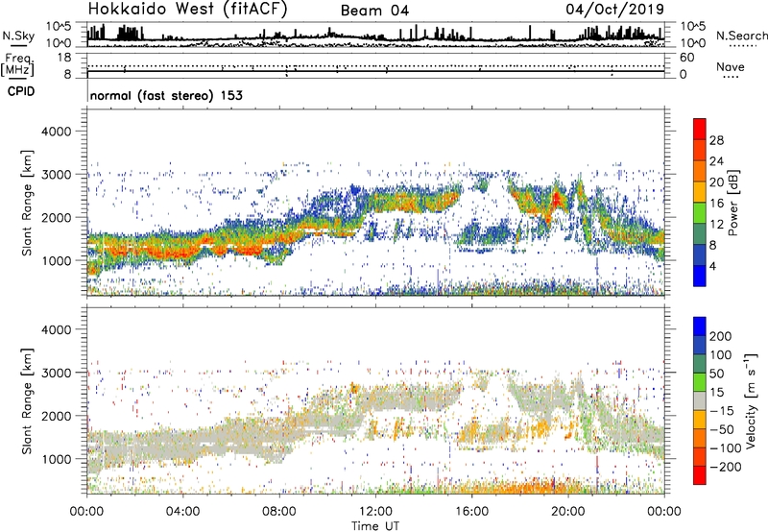Select the "CPID" label
The height and width of the screenshot is (532, 768).
coord(21,91)
